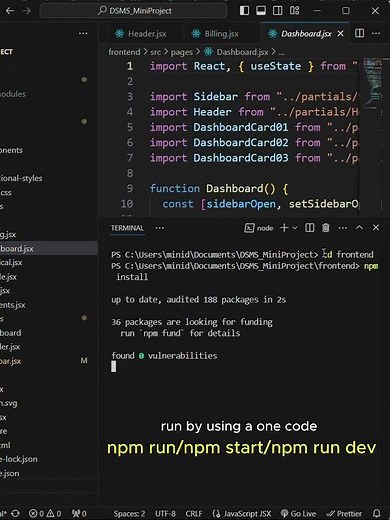
Task: Click the src breadcrumb
Action: 155,52
